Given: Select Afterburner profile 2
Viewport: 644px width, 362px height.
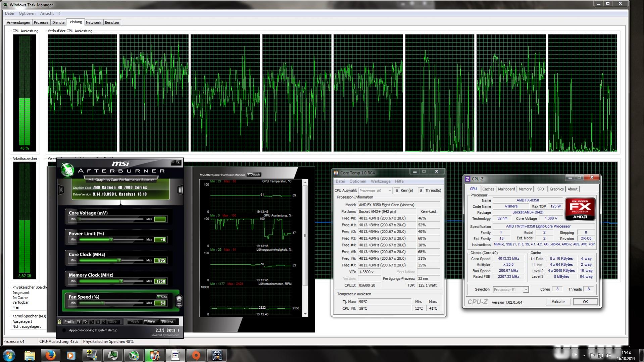Looking at the screenshot, I should point(85,322).
